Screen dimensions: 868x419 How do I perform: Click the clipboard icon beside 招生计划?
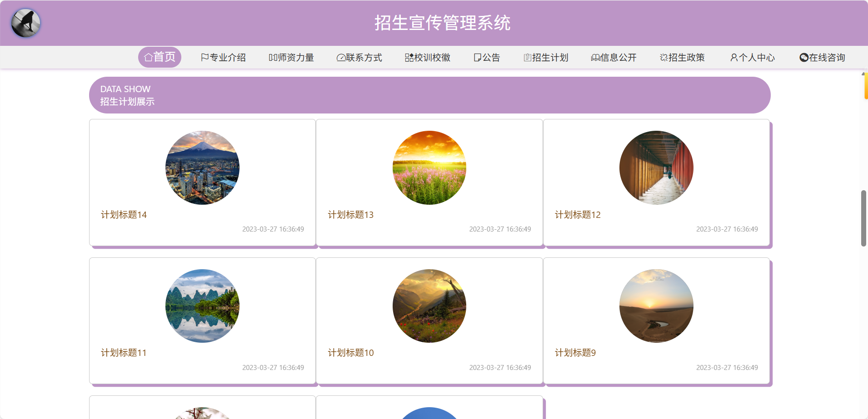(x=528, y=58)
